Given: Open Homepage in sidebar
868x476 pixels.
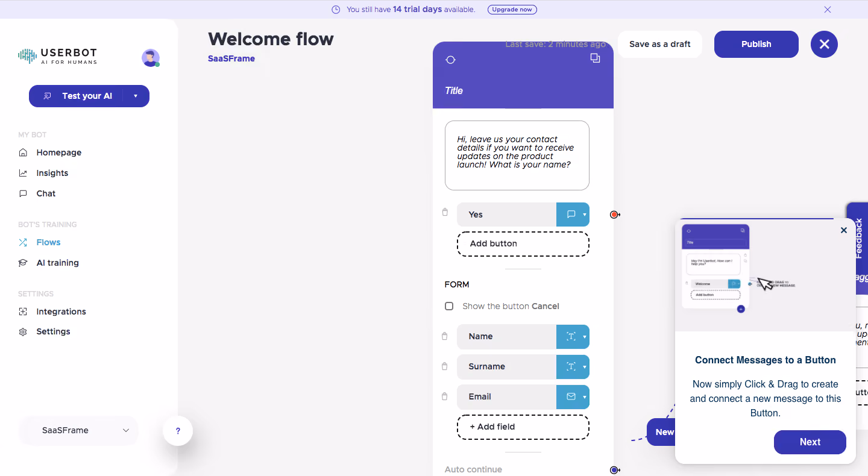Looking at the screenshot, I should coord(58,152).
